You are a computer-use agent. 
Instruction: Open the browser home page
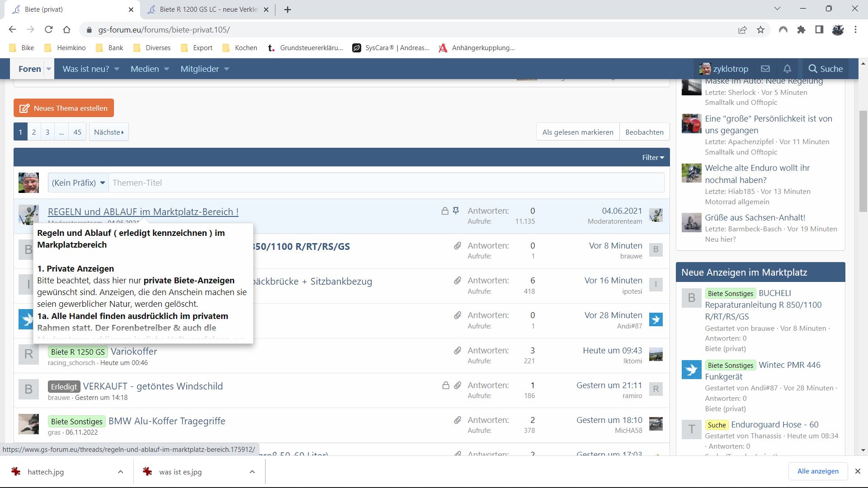coord(66,30)
